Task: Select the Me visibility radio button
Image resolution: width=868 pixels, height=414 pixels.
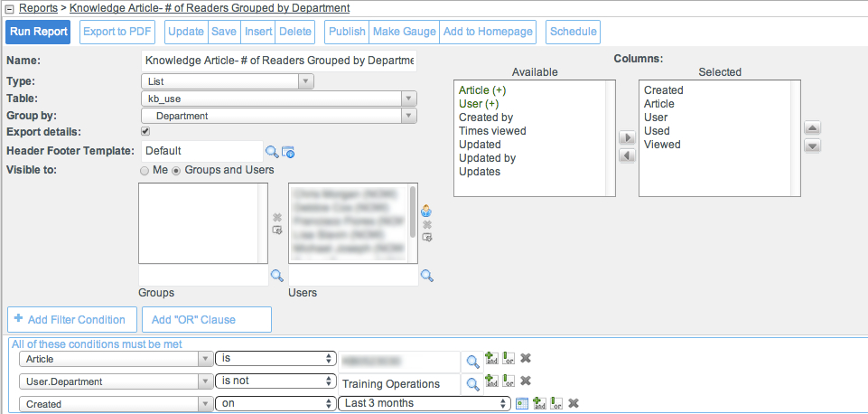Action: click(x=145, y=171)
